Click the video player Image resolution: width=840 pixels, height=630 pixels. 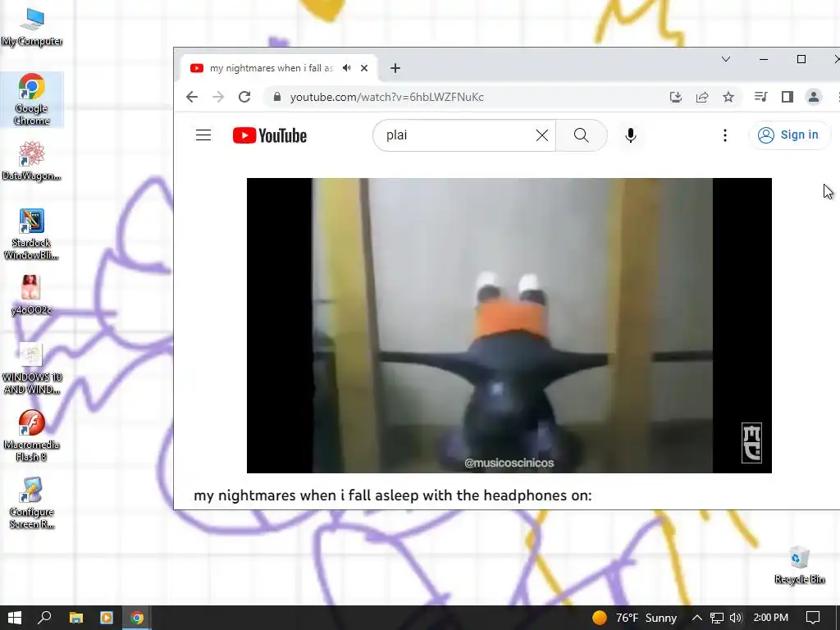(509, 325)
